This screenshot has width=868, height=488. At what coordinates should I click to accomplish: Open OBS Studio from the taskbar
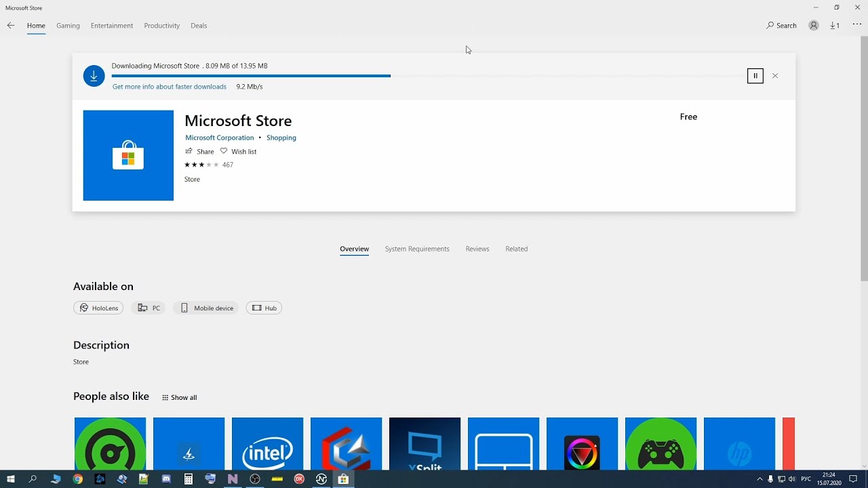coord(255,479)
